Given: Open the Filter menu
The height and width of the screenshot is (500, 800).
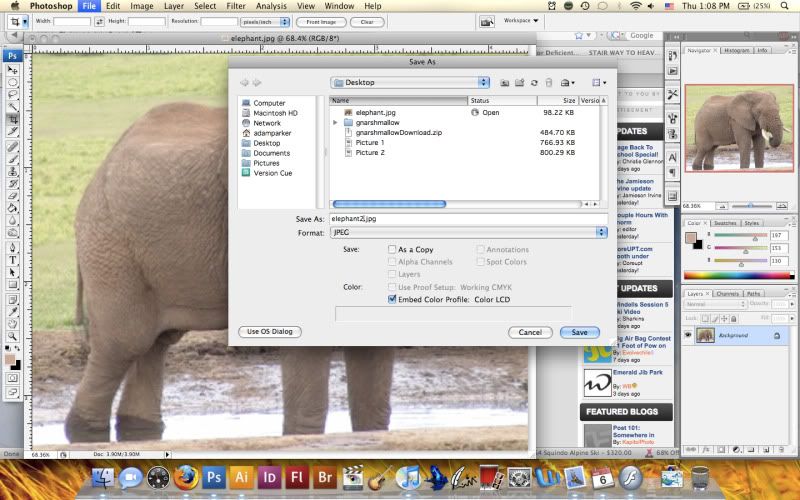Looking at the screenshot, I should coord(236,6).
